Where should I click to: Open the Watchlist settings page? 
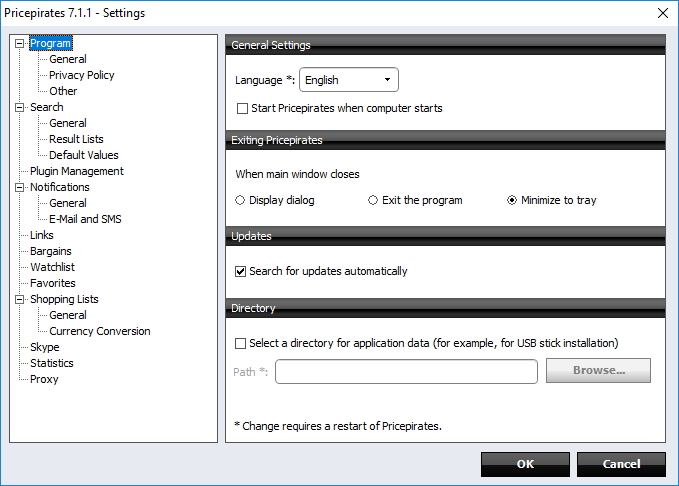(x=52, y=268)
